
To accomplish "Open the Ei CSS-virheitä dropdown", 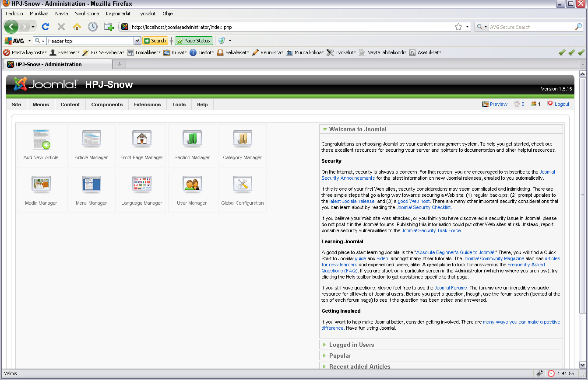I will pyautogui.click(x=103, y=52).
